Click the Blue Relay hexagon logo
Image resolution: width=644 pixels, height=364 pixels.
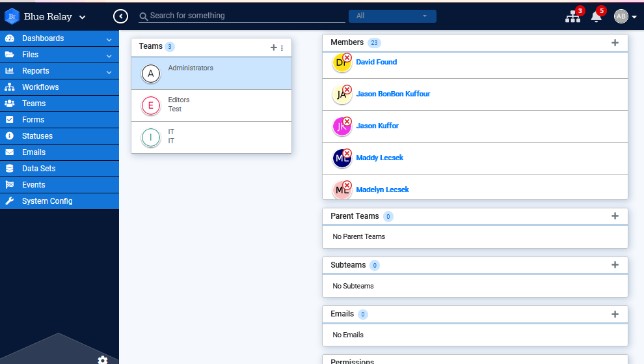pos(12,16)
